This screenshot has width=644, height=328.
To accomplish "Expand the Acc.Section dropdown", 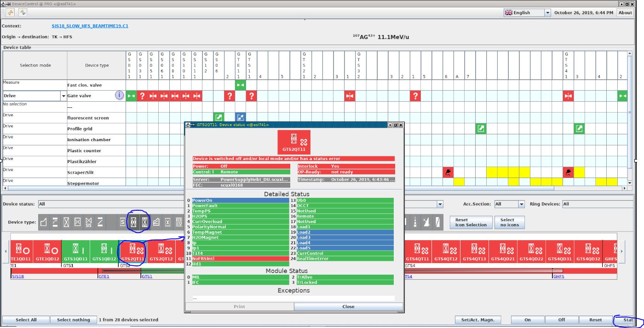I will (x=521, y=204).
